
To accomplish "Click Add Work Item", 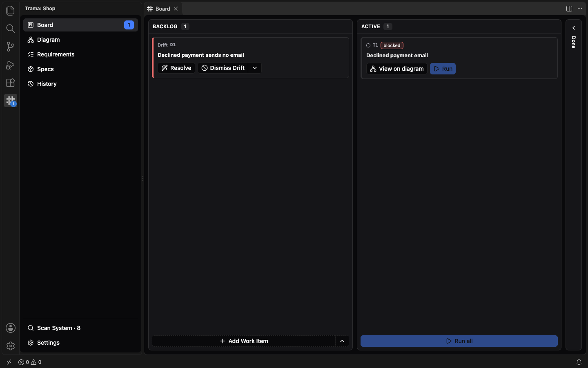I will (x=244, y=341).
